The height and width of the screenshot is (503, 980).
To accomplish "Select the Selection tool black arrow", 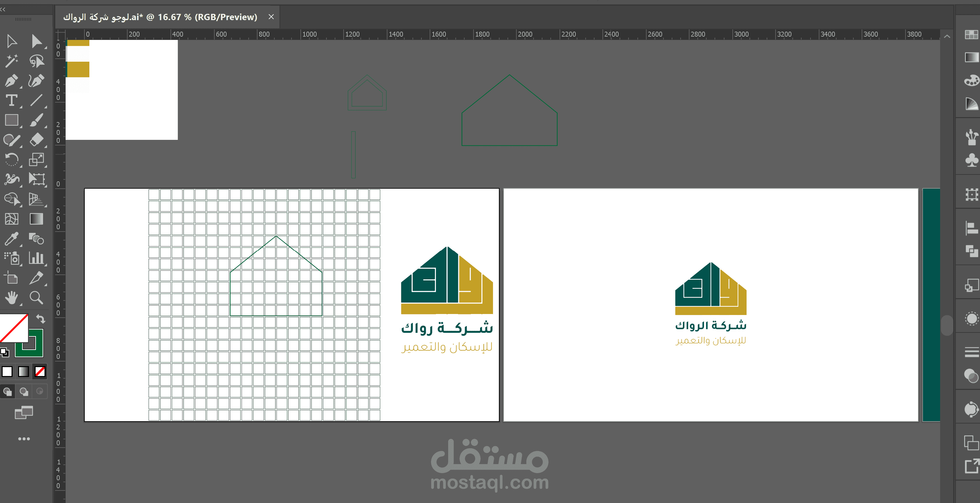I will click(x=12, y=41).
